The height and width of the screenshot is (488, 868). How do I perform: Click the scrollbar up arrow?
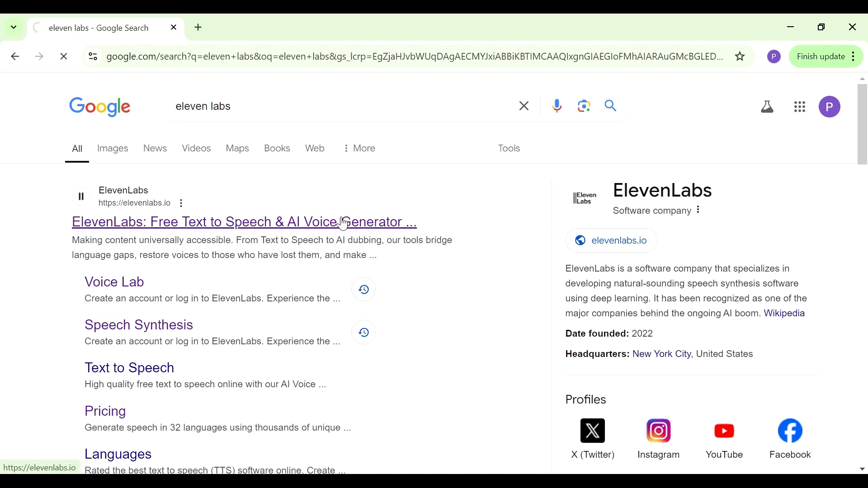click(863, 79)
